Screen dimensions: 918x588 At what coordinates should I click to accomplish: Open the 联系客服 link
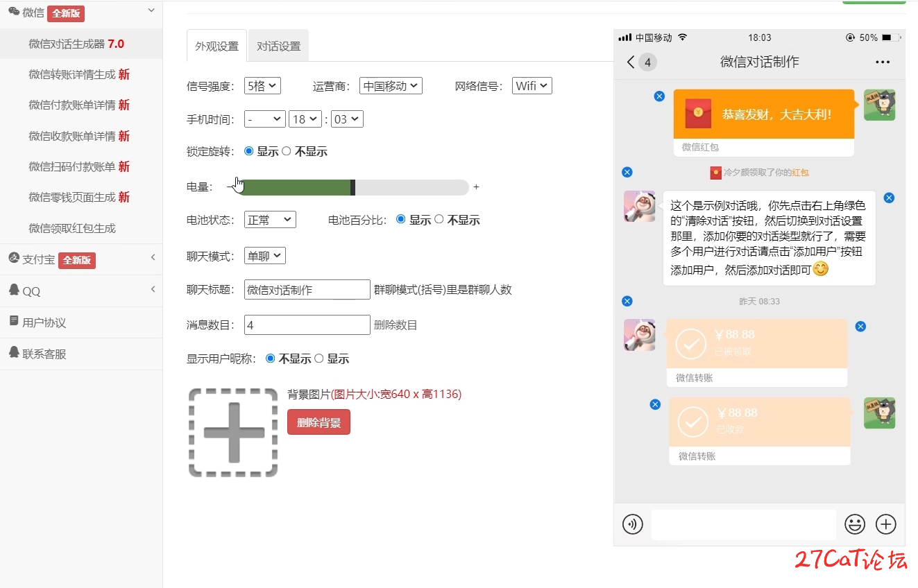click(44, 354)
